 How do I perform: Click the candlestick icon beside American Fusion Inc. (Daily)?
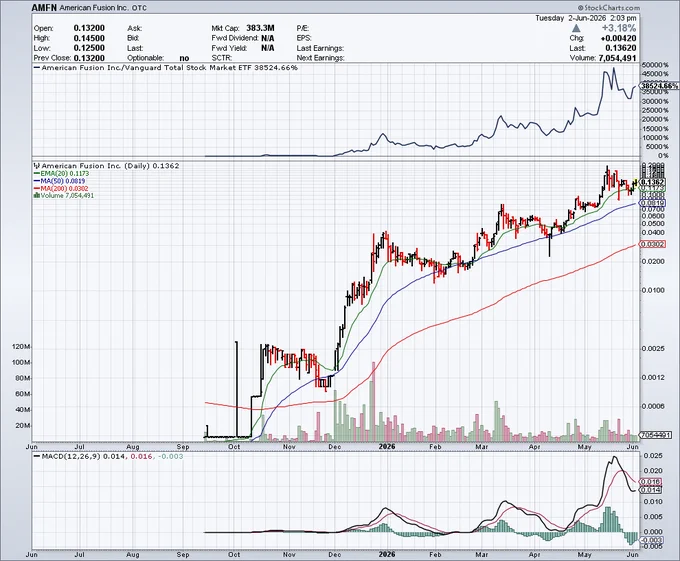37,166
